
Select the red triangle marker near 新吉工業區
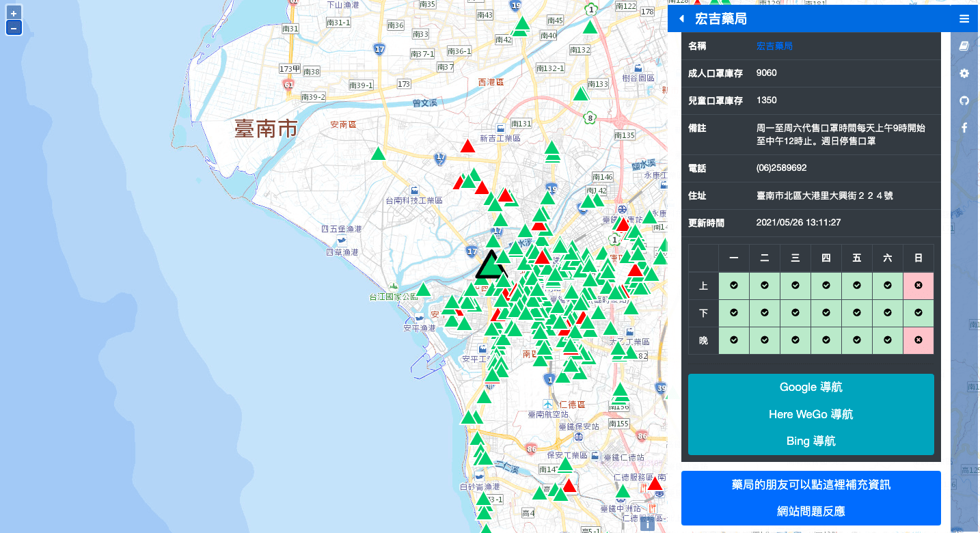click(467, 146)
